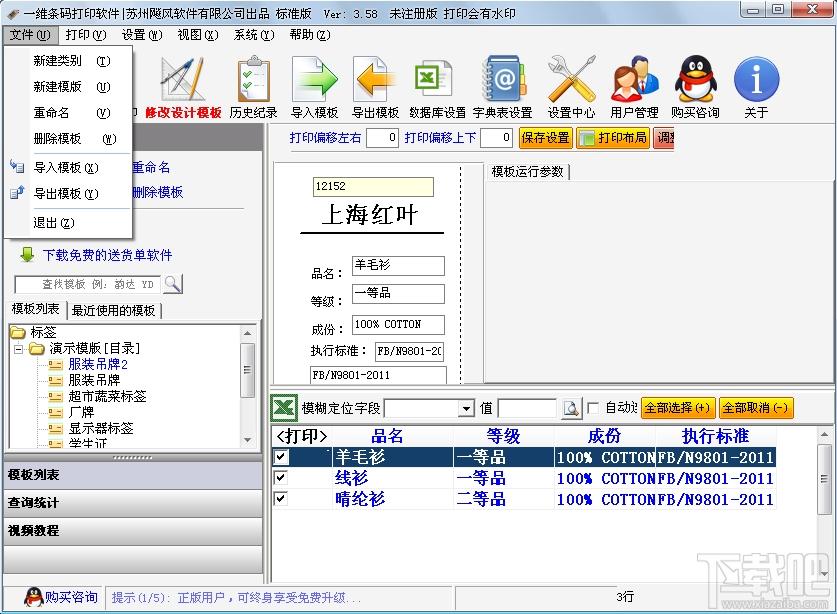Viewport: 837px width, 614px height.
Task: Click the 品名 column header
Action: pyautogui.click(x=393, y=436)
